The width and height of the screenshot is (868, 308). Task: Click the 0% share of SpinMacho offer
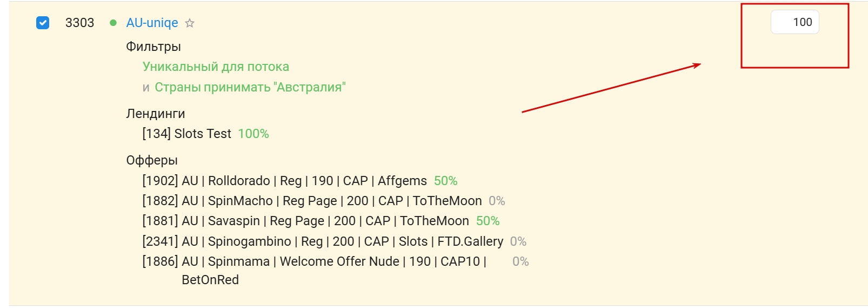[497, 201]
